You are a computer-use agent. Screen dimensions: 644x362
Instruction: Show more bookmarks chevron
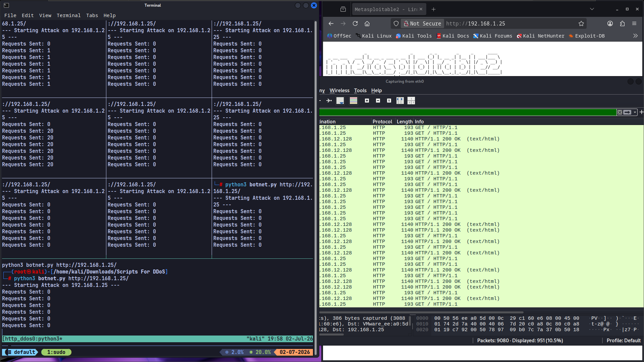[x=635, y=36]
